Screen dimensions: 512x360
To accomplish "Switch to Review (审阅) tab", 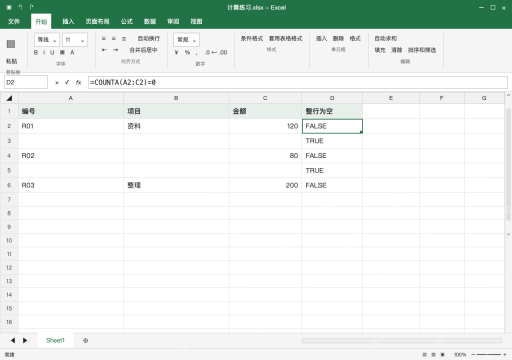I will [x=173, y=21].
